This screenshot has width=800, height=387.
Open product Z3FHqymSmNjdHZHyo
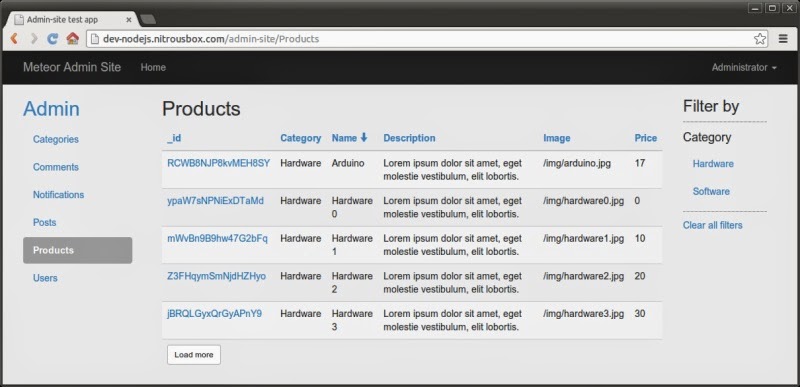(216, 276)
